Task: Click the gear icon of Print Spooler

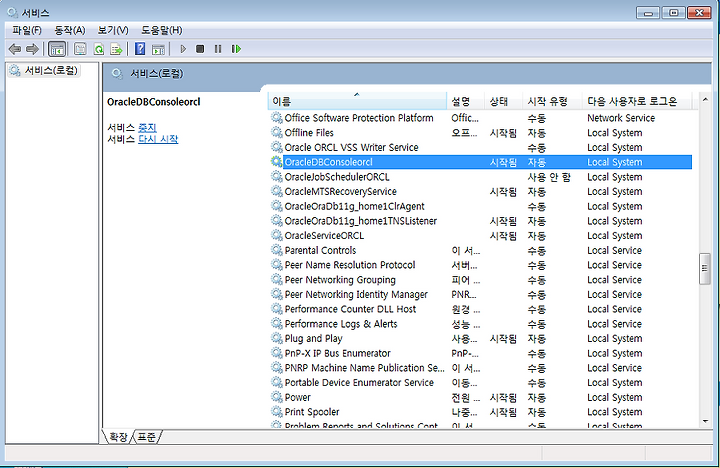Action: coord(276,412)
